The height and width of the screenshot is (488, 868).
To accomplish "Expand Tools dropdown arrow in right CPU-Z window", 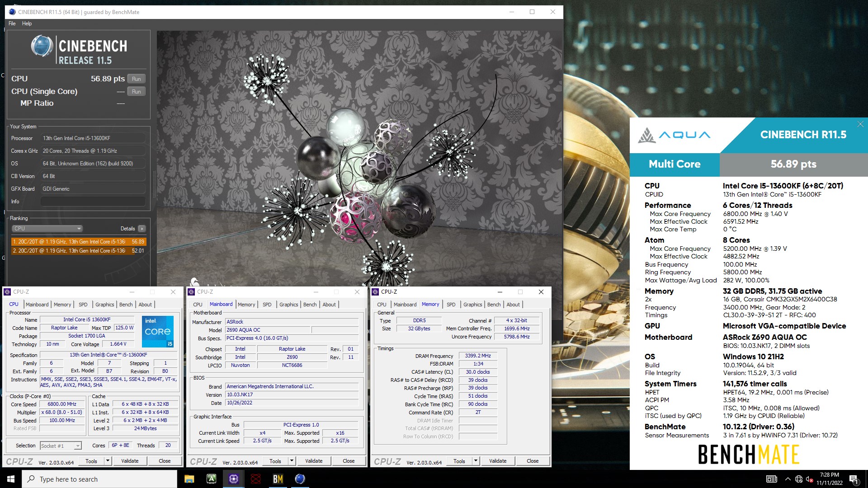I will [x=476, y=461].
